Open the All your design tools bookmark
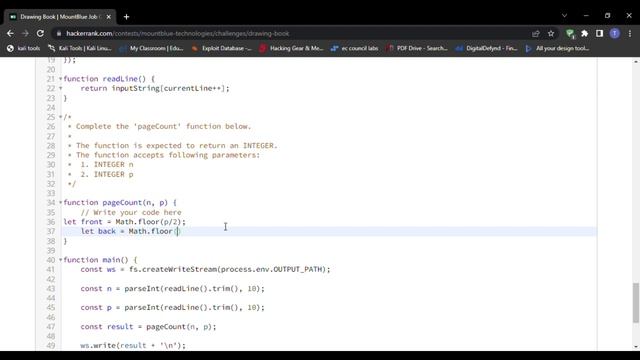 point(557,48)
